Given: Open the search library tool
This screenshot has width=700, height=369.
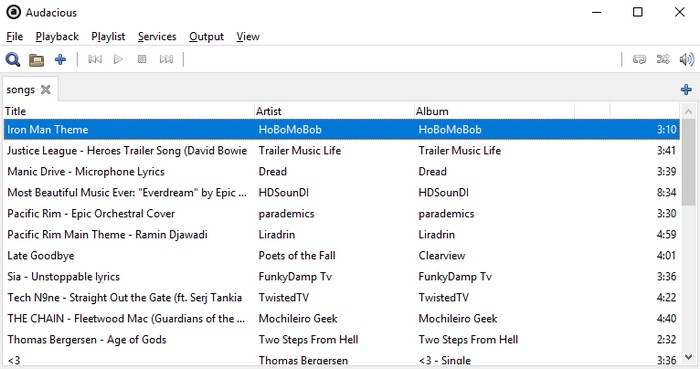Looking at the screenshot, I should click(12, 59).
